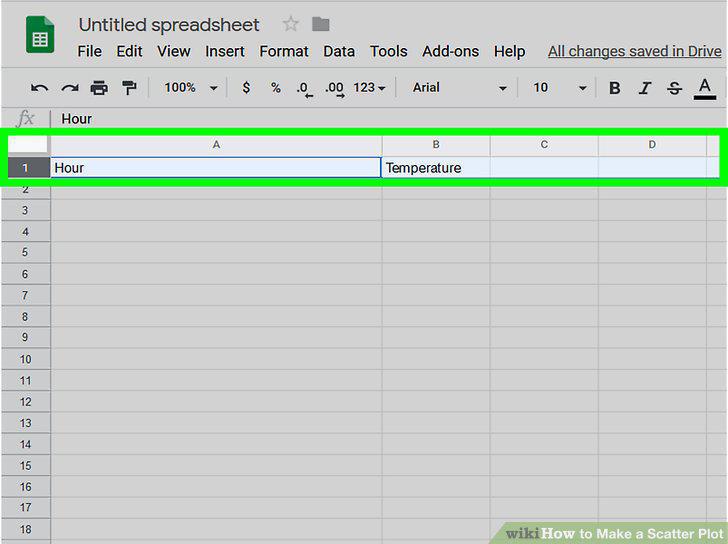The height and width of the screenshot is (544, 728).
Task: Open the font size 10 dropdown
Action: point(559,88)
